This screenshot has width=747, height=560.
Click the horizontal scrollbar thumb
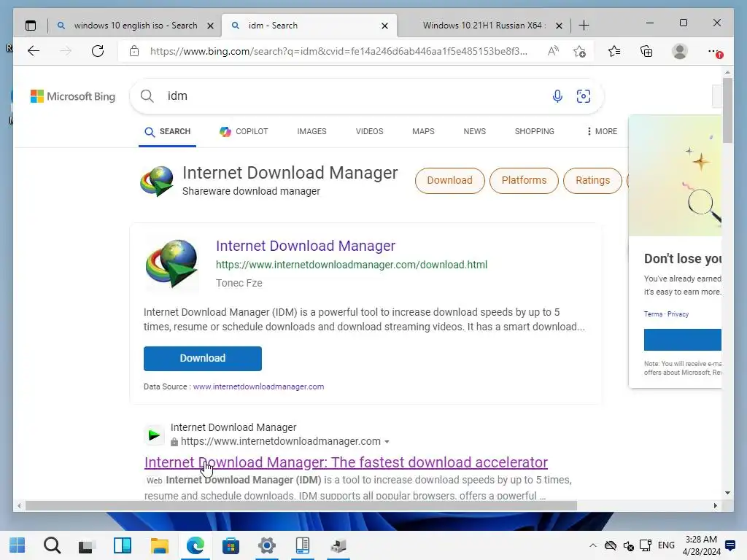[x=301, y=506]
